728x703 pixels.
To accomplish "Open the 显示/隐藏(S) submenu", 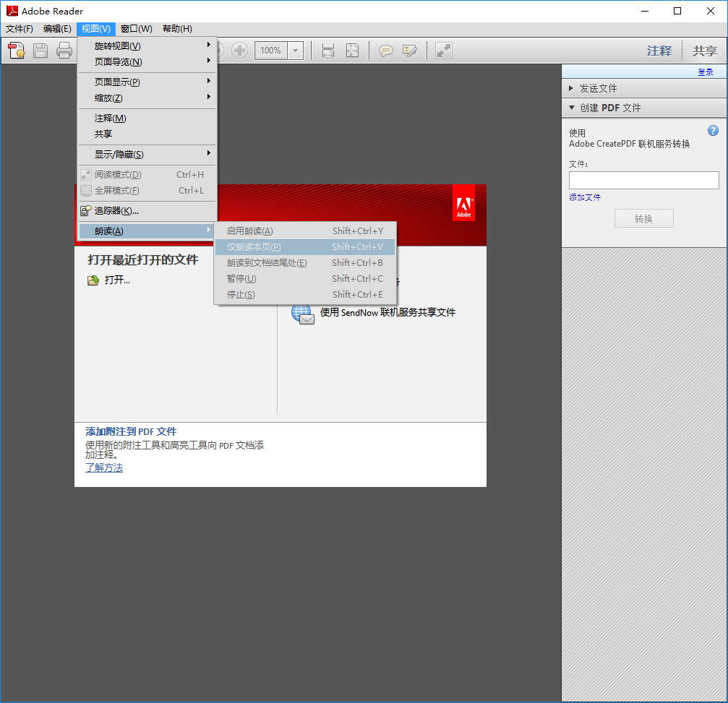I will click(x=147, y=154).
